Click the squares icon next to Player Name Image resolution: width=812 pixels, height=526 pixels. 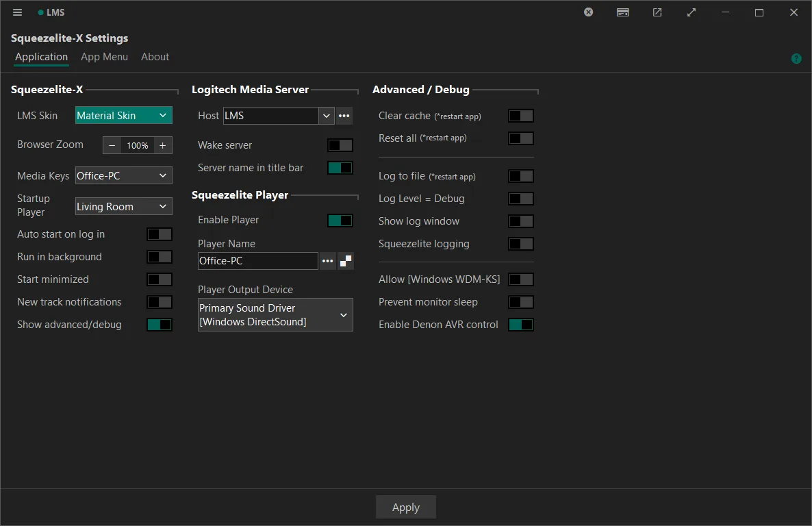pyautogui.click(x=346, y=261)
